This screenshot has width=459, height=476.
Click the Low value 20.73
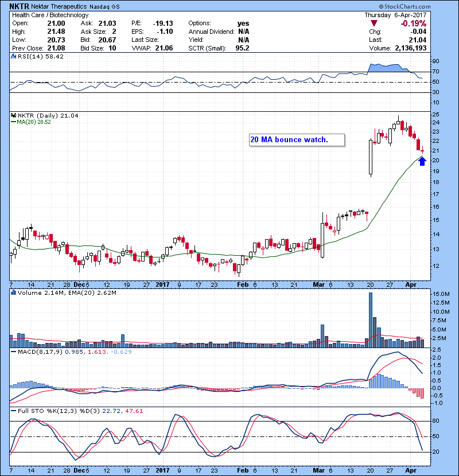coord(56,40)
